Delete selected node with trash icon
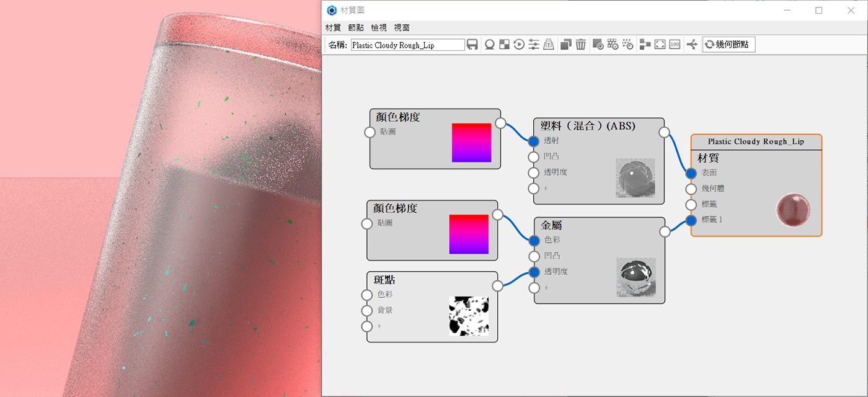The image size is (868, 397). [580, 45]
